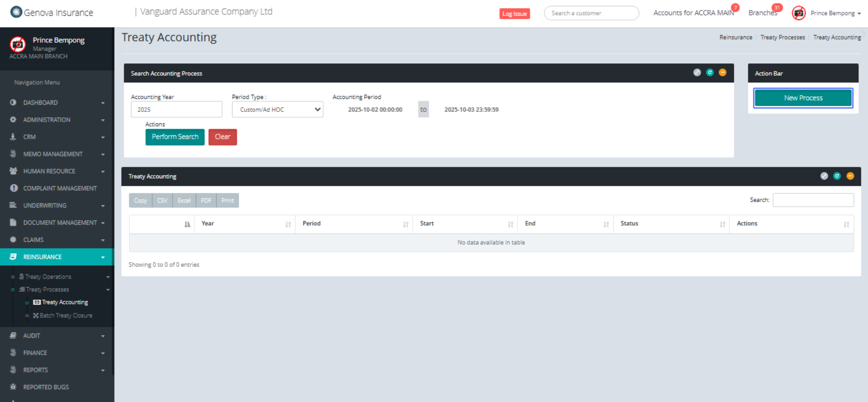
Task: Click the Genova Insurance logo icon
Action: [x=16, y=12]
